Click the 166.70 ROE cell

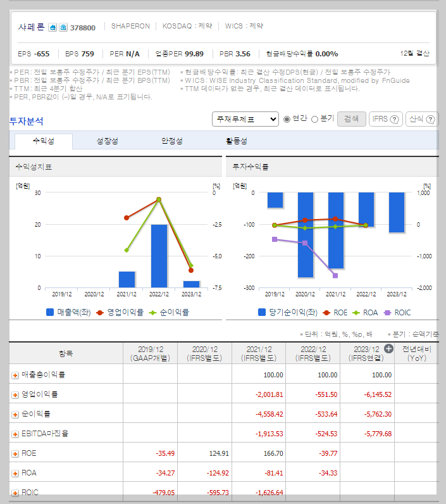tap(273, 453)
